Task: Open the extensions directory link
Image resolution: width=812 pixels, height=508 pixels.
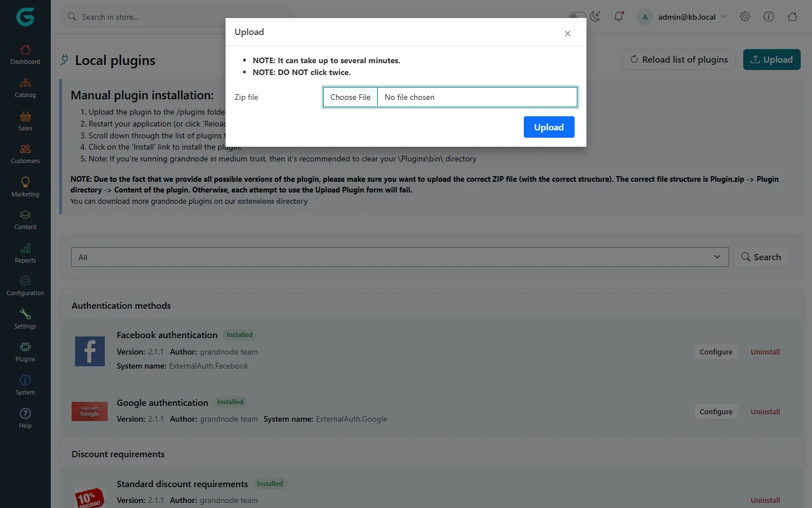Action: 272,201
